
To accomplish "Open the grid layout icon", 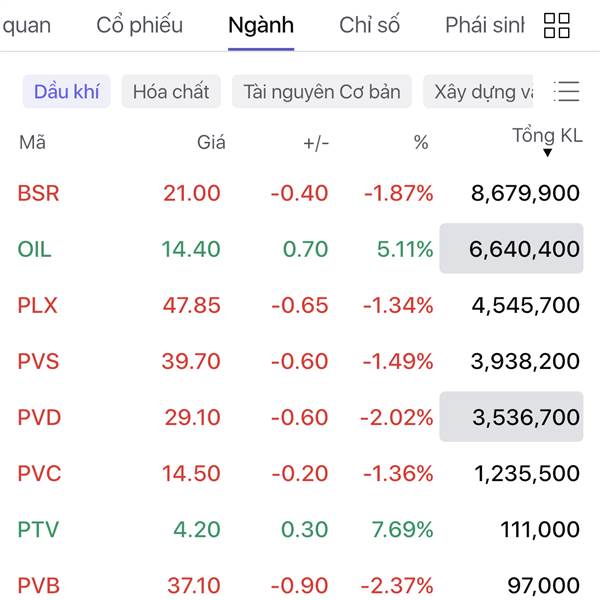I will [557, 26].
